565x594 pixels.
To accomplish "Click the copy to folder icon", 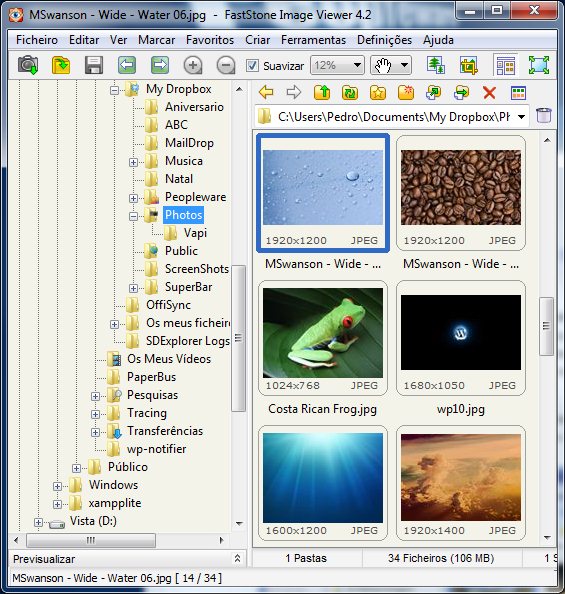I will point(434,92).
